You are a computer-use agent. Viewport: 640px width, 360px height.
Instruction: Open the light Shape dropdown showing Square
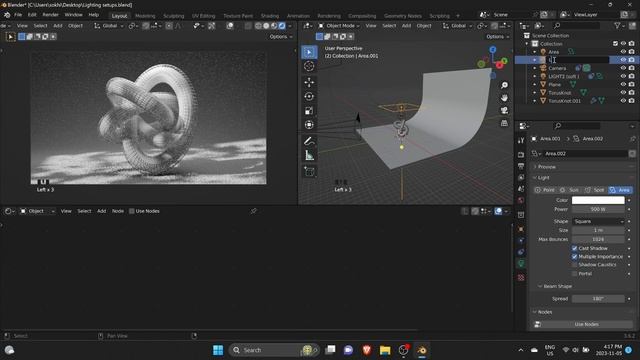(598, 221)
